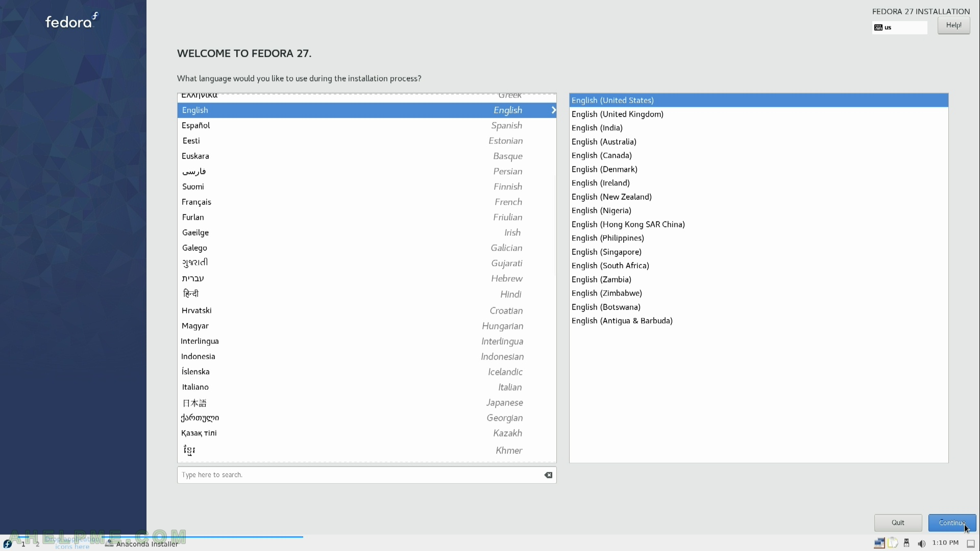
Task: Clear the language search field icon
Action: click(548, 475)
